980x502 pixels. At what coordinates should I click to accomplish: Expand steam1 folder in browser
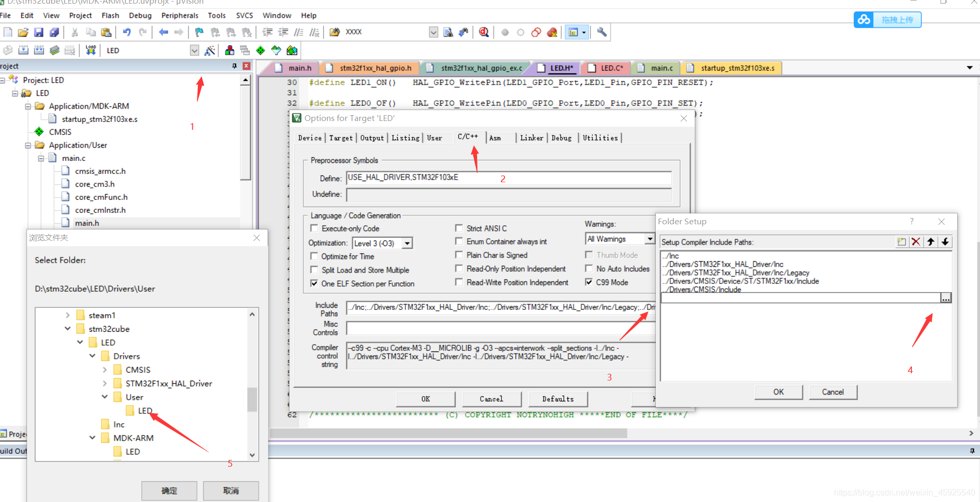68,315
